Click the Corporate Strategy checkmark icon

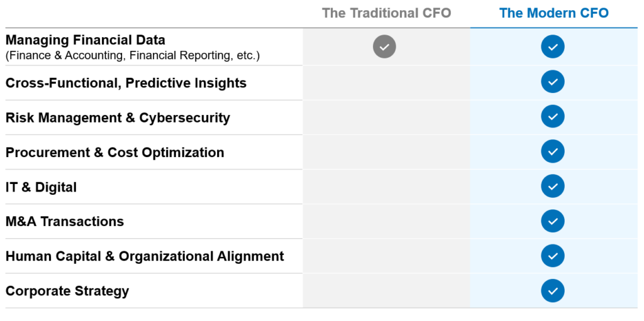[x=552, y=291]
